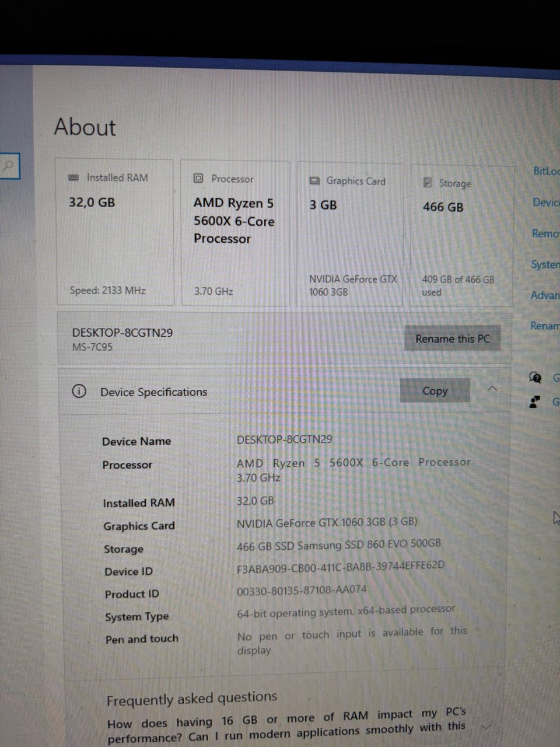Open the System protection link
560x747 pixels.
click(545, 264)
